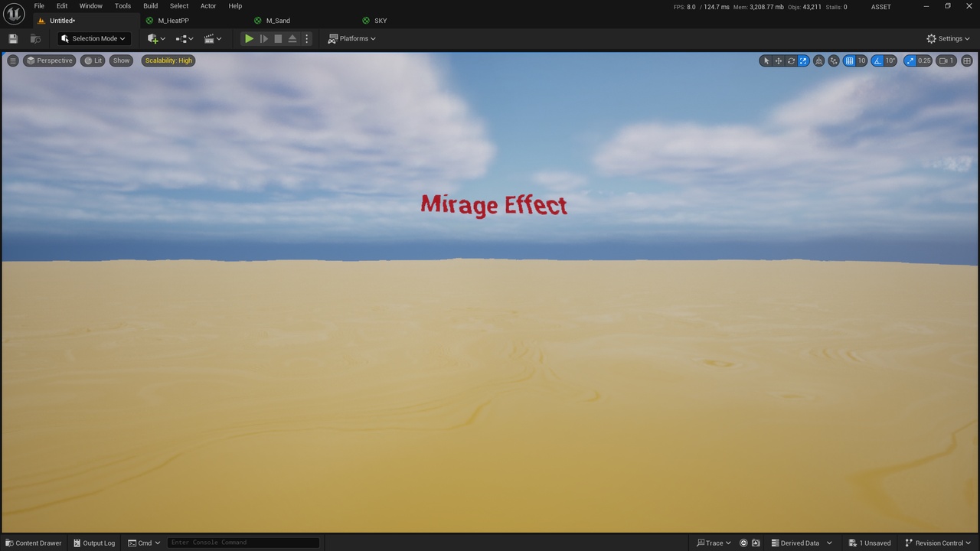Click the Scalability: High button
The image size is (980, 551).
pyautogui.click(x=168, y=60)
